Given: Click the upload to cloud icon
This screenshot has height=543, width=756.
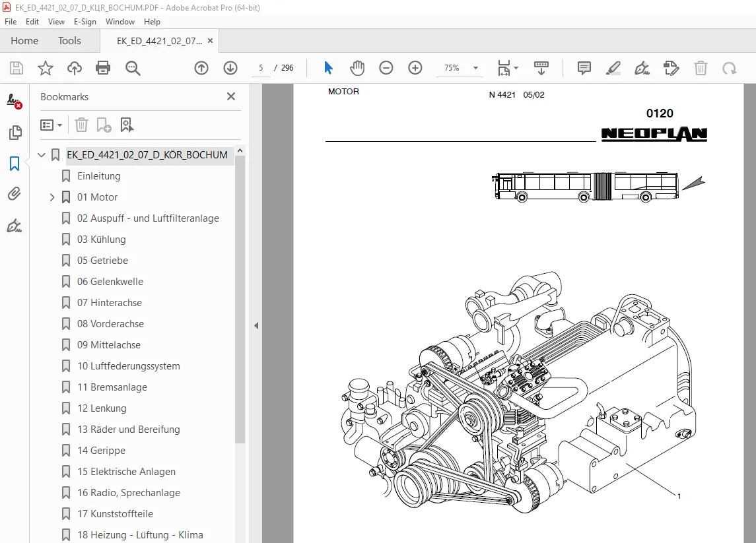Looking at the screenshot, I should [74, 68].
